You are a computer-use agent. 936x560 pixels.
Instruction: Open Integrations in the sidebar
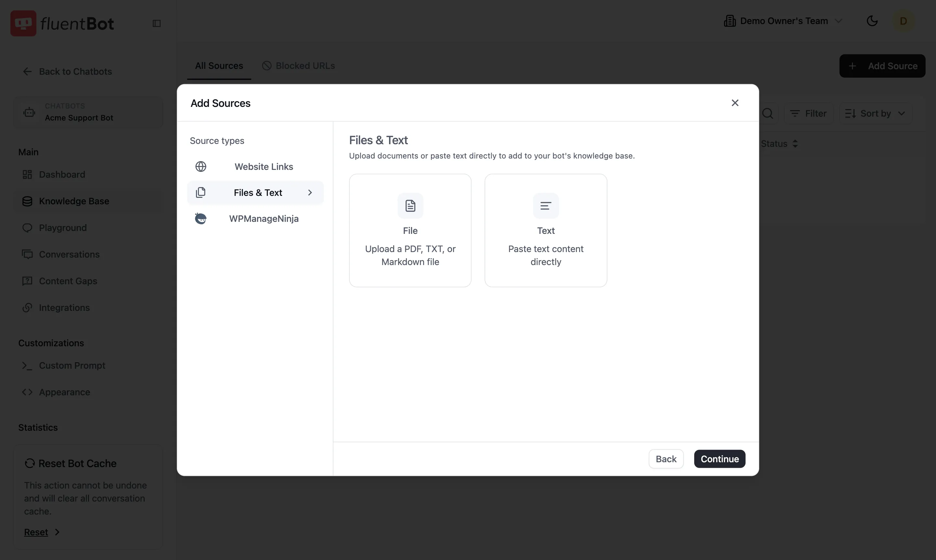(88, 308)
